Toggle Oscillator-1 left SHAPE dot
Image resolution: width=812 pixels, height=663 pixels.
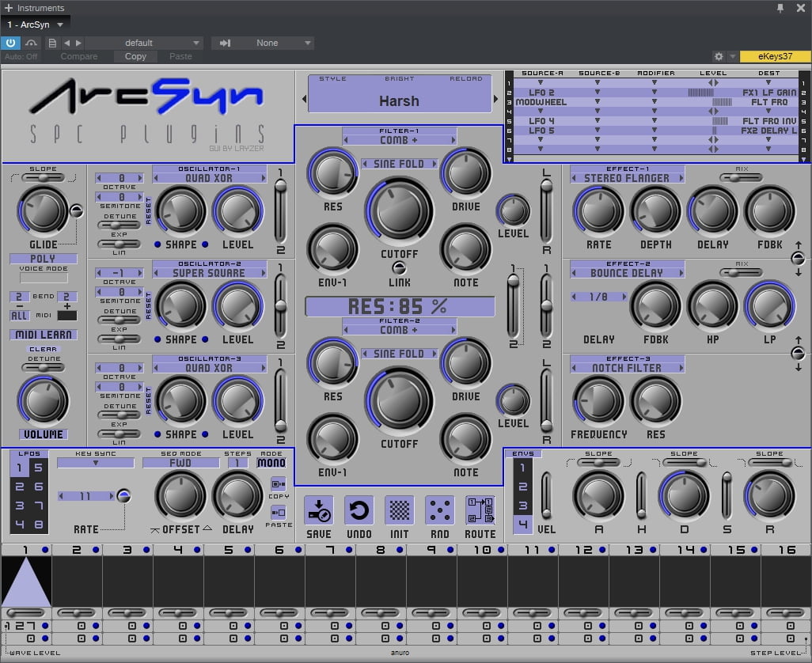click(157, 244)
